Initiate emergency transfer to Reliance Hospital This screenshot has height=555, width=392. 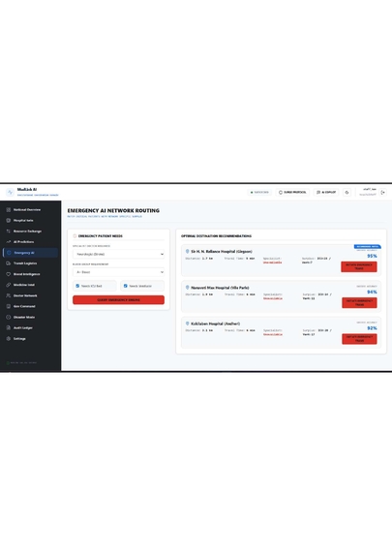tap(359, 267)
